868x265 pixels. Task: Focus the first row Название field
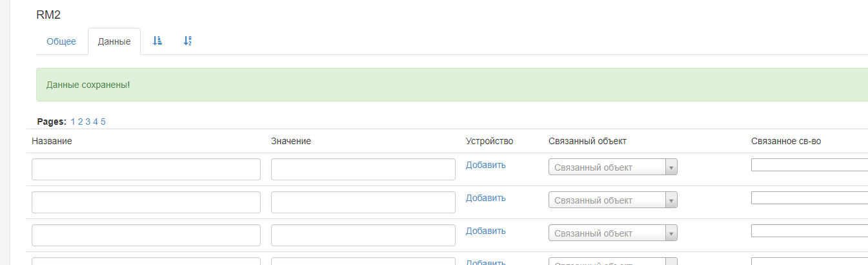pyautogui.click(x=146, y=169)
